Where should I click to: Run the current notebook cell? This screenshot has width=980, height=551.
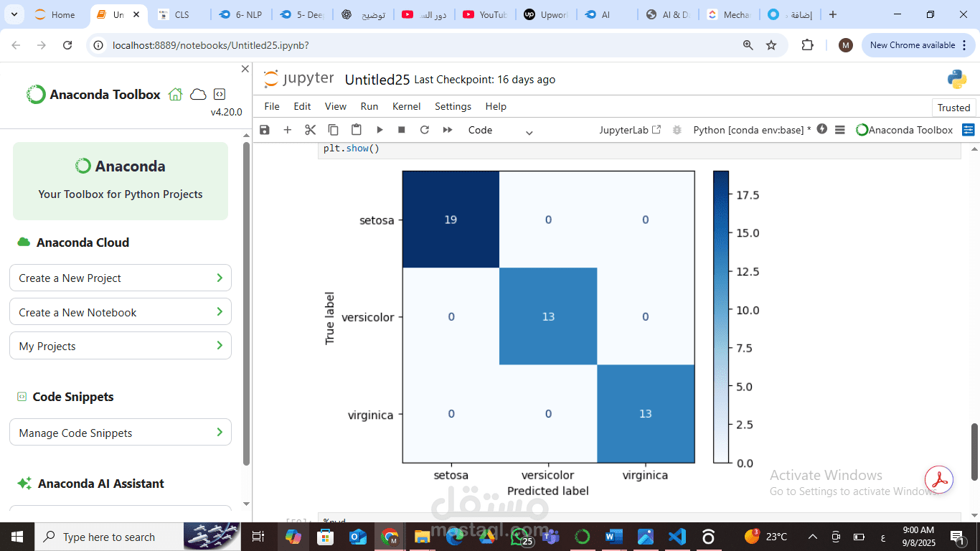(379, 130)
